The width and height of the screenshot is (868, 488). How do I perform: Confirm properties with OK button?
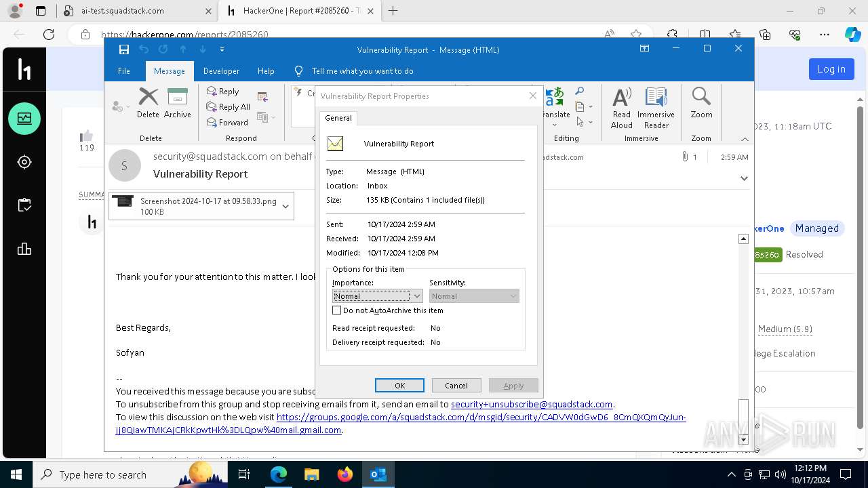399,386
